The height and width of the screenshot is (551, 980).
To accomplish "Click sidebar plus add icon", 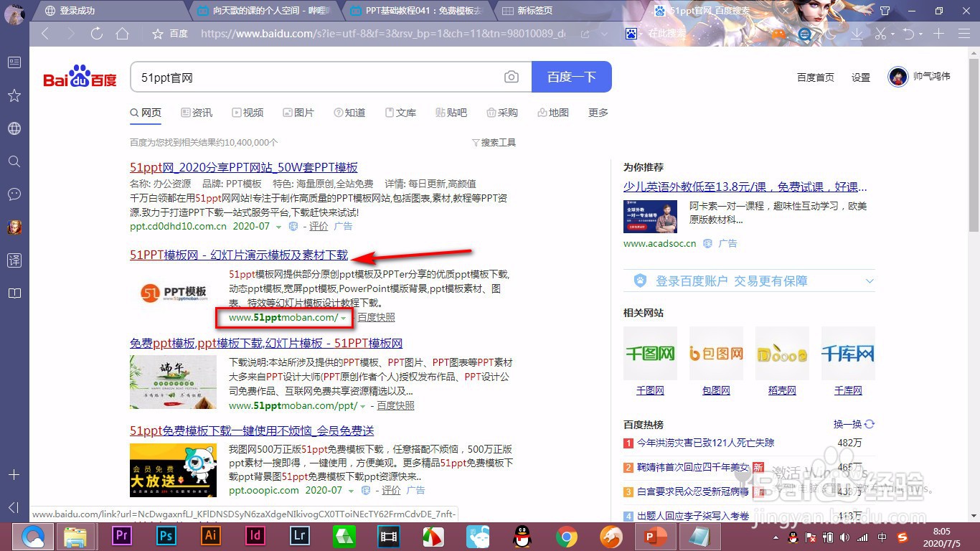I will coord(14,475).
